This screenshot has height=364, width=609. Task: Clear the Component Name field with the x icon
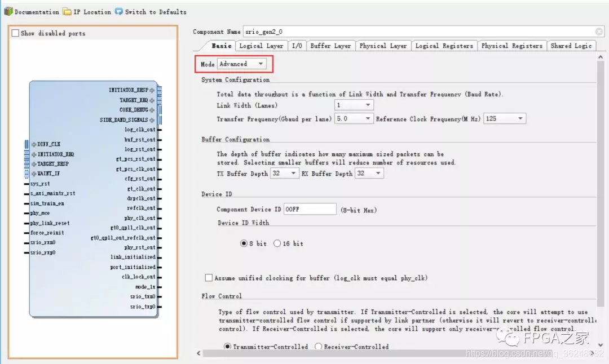599,32
